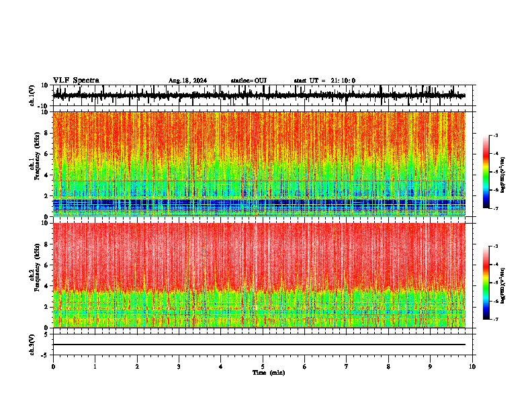Select the ch.1 "Frequency (kHz)" axis label
The image size is (532, 411).
point(37,156)
